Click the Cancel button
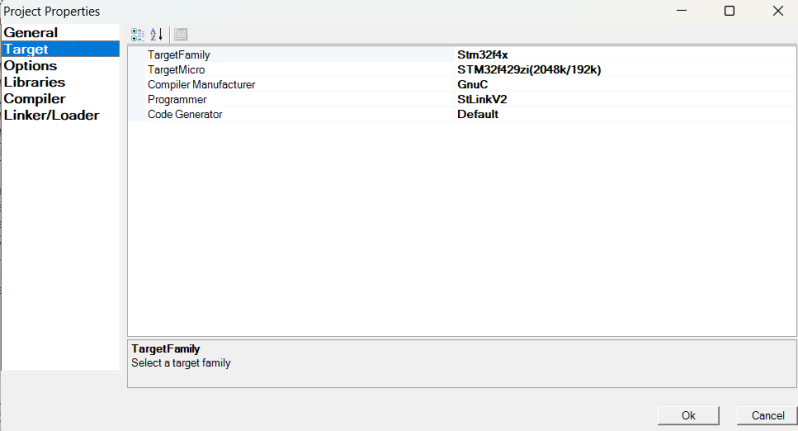798x431 pixels. pyautogui.click(x=767, y=415)
